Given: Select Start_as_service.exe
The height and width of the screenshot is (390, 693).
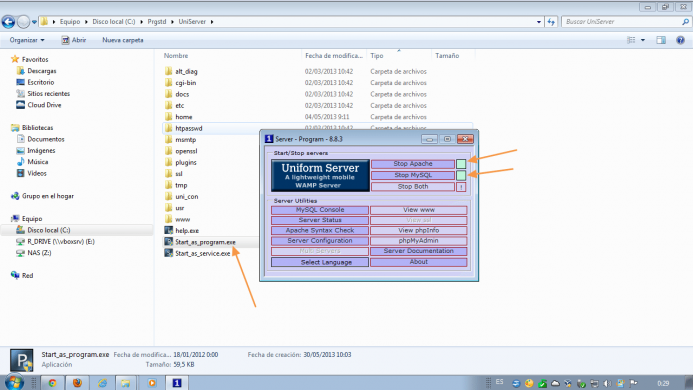Looking at the screenshot, I should coord(202,254).
